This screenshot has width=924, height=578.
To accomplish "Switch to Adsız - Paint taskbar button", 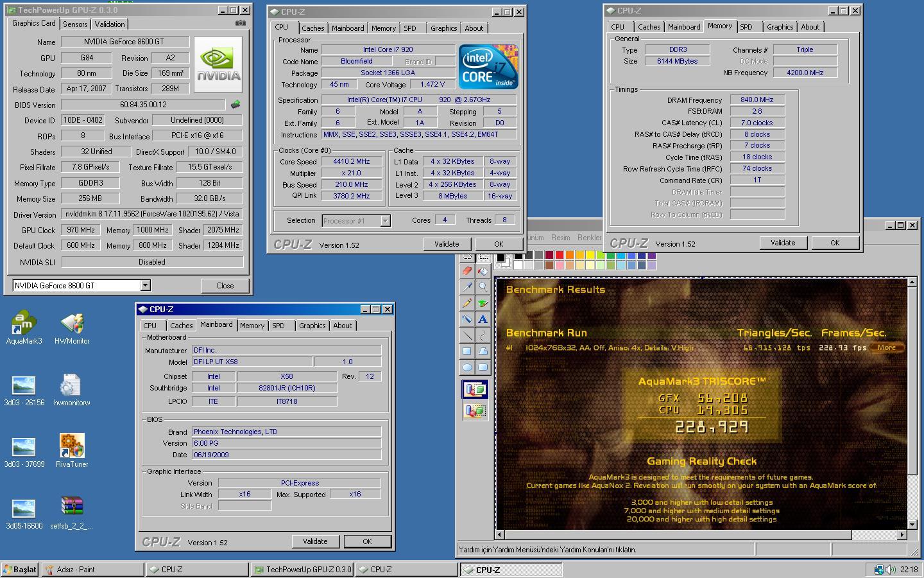I will pyautogui.click(x=93, y=570).
